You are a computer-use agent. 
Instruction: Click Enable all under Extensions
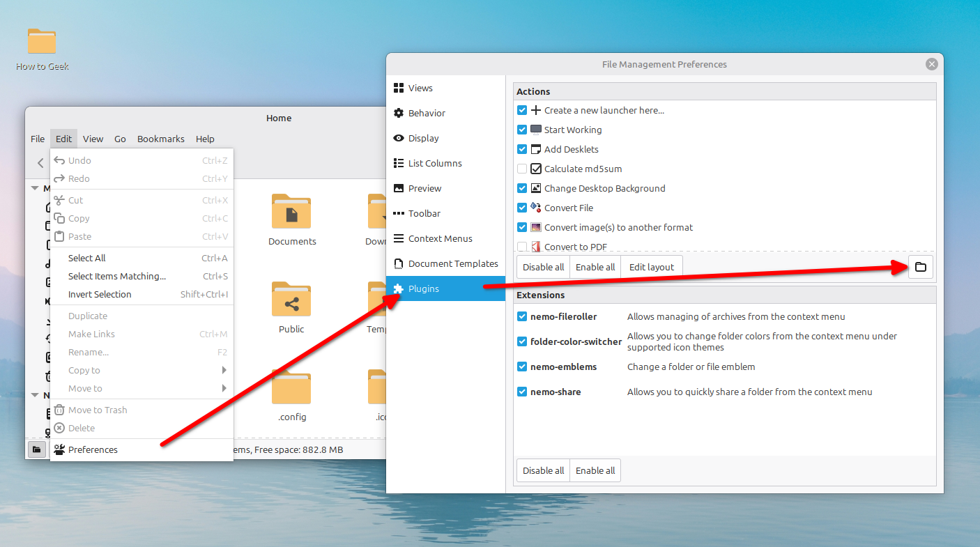click(595, 470)
